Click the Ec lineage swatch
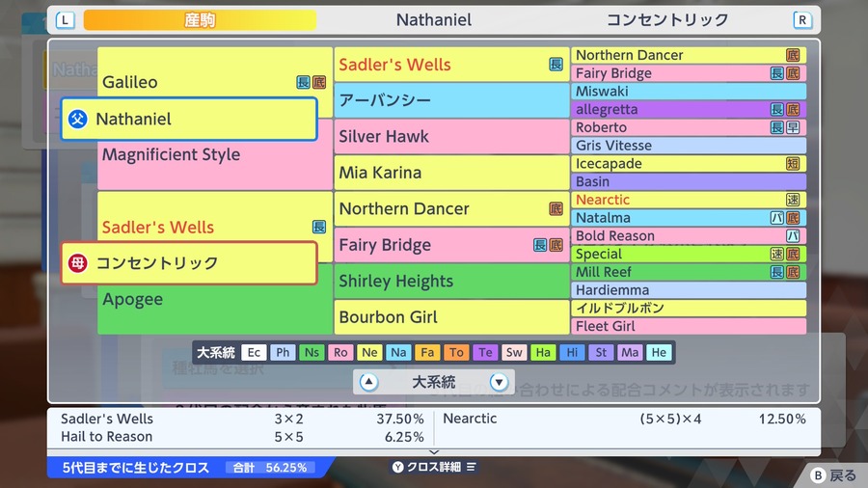 coord(254,352)
